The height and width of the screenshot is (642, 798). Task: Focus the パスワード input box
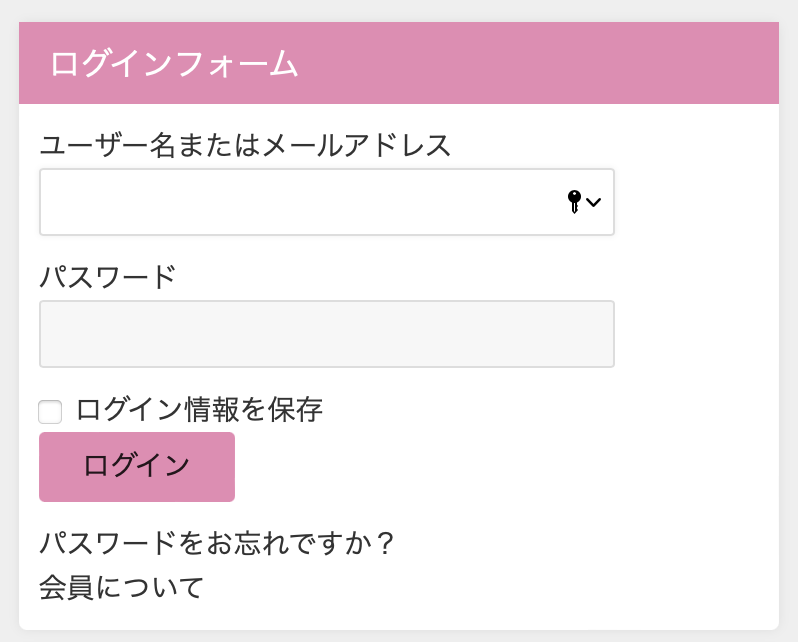(x=327, y=334)
